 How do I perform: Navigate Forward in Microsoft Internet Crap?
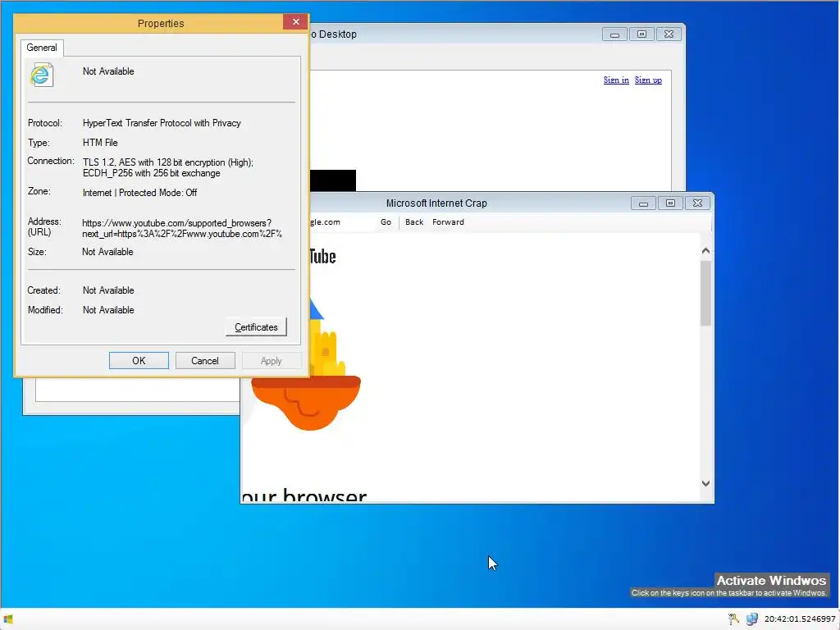pyautogui.click(x=448, y=221)
